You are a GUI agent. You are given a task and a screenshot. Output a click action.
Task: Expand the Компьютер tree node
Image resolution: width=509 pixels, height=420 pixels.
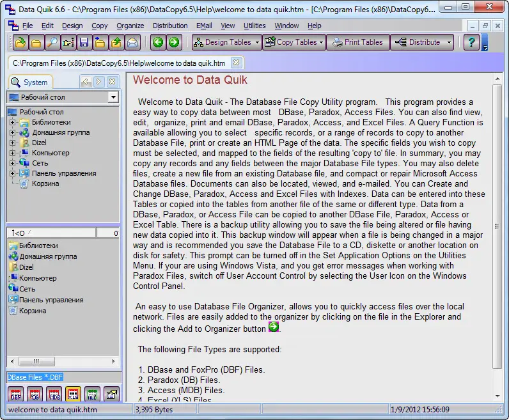click(x=12, y=153)
